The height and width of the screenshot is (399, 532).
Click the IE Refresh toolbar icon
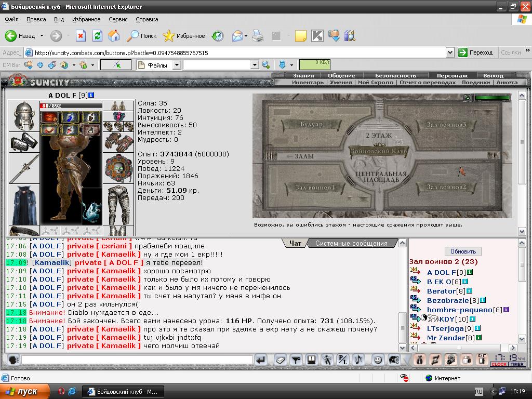97,36
